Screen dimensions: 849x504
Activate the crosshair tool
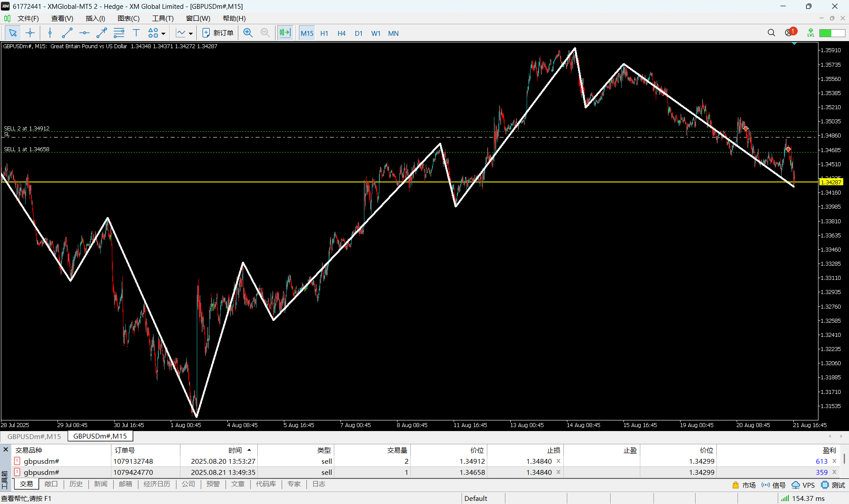[30, 33]
